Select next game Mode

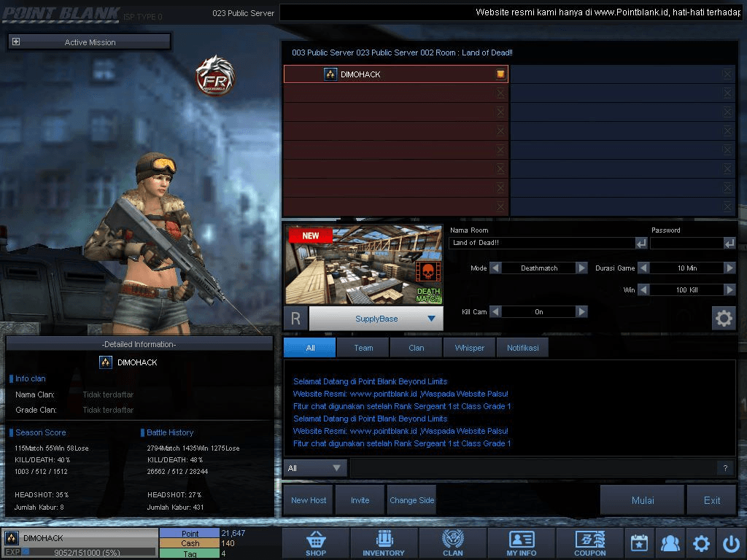581,268
